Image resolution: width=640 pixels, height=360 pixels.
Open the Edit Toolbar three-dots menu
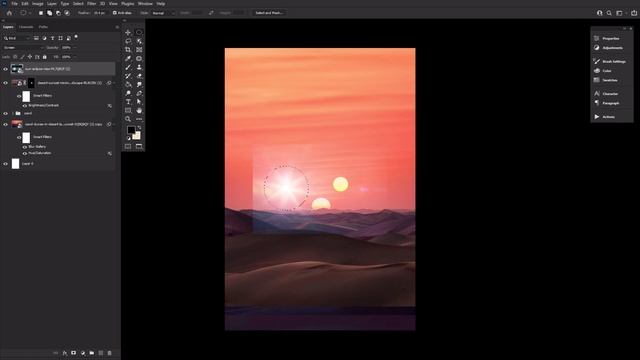[x=139, y=119]
